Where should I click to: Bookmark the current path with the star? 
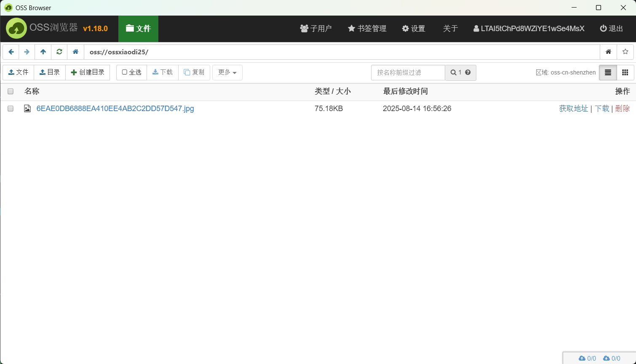pos(625,52)
